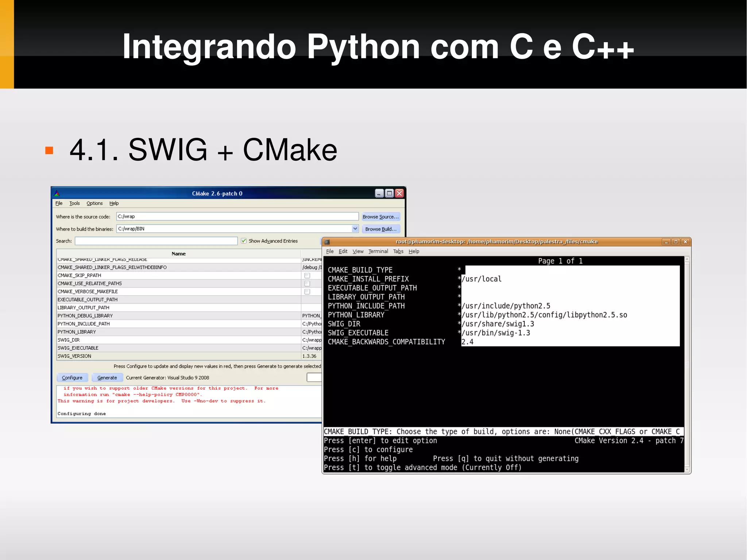The width and height of the screenshot is (747, 560).
Task: Select the PYTHON_INCLUDE_PATH row in CMake GUI
Action: 189,324
